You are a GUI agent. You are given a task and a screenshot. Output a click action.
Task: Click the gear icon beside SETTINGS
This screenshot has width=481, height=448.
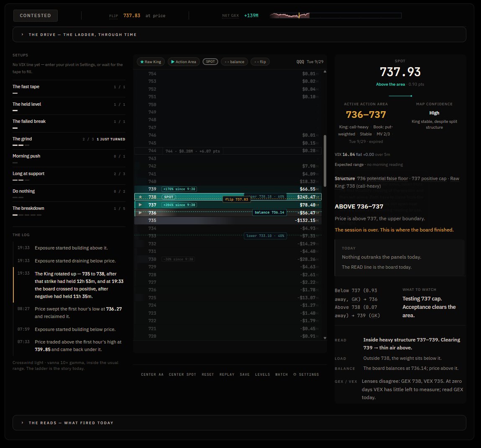point(295,374)
